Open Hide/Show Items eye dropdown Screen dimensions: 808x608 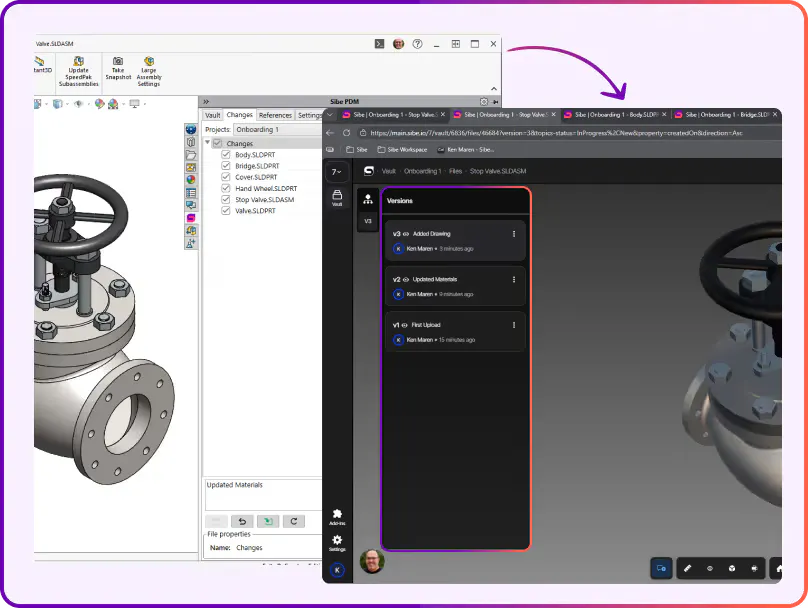78,104
